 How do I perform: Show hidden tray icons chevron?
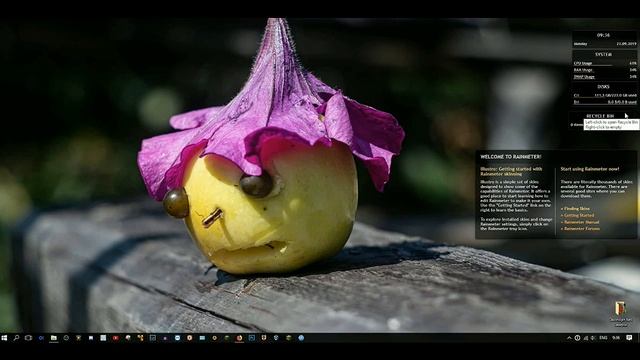[569, 338]
